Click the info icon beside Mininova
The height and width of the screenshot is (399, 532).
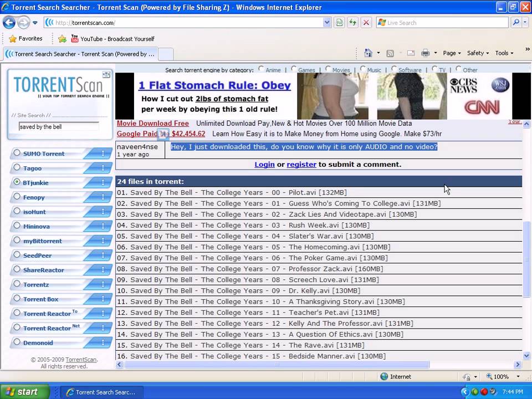click(102, 226)
